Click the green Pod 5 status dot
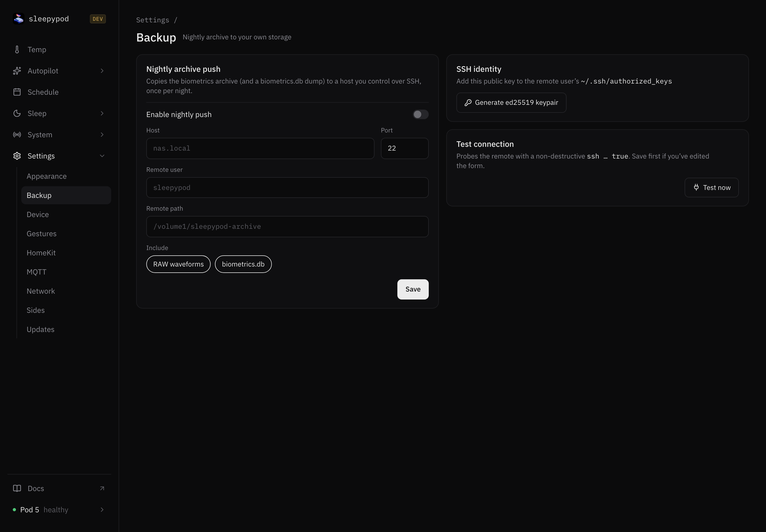Viewport: 766px width, 532px height. click(14, 510)
